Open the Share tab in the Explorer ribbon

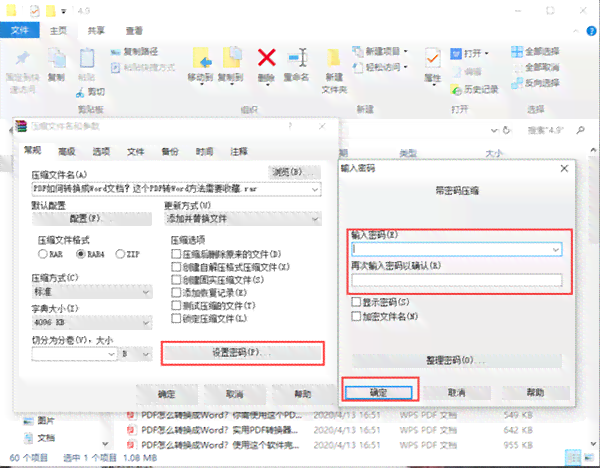96,31
